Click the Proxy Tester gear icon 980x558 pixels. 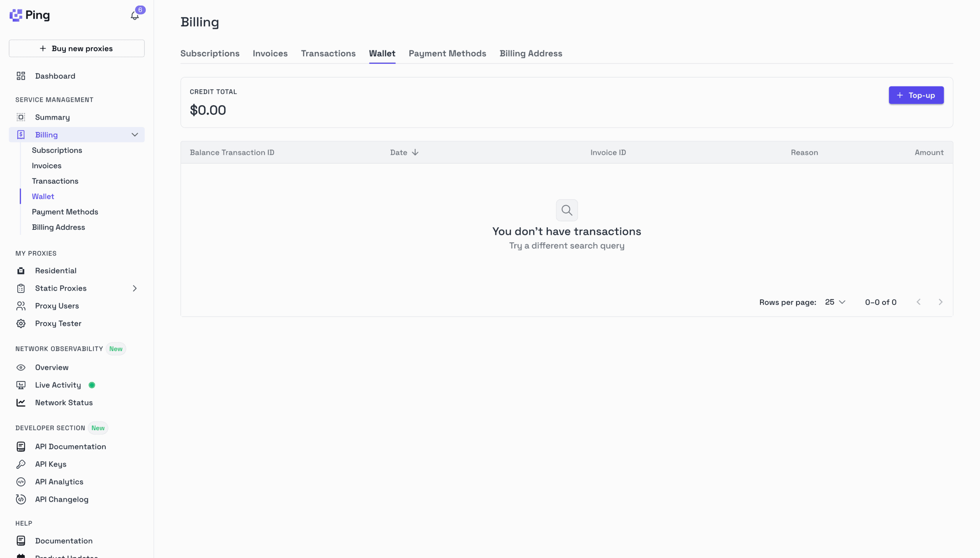pyautogui.click(x=21, y=324)
